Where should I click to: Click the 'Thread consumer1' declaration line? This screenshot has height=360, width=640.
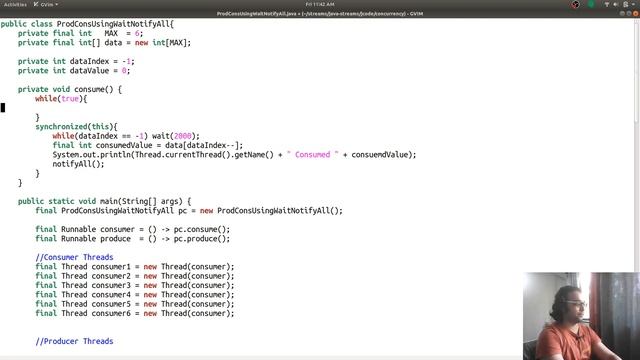tap(135, 267)
